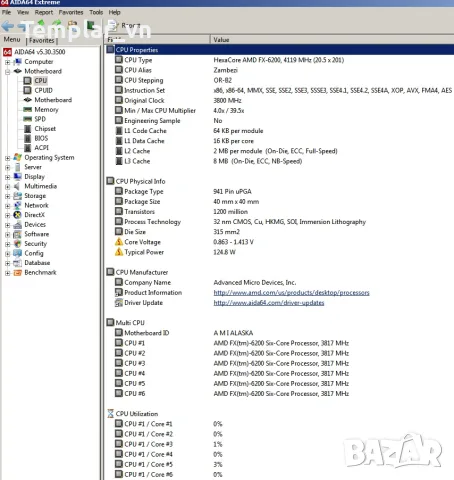Select the BIOS icon in tree

[x=28, y=138]
